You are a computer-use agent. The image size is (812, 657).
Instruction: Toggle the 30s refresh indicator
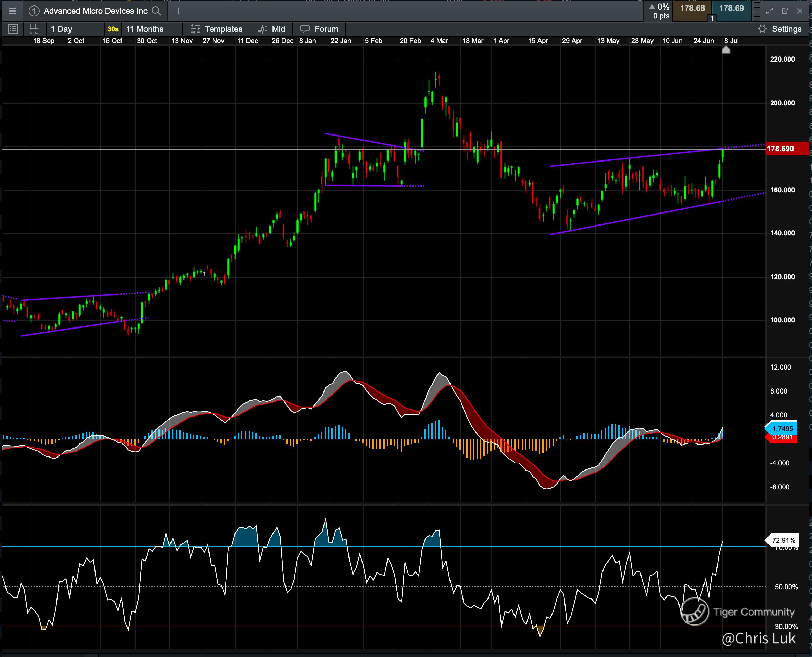(113, 29)
